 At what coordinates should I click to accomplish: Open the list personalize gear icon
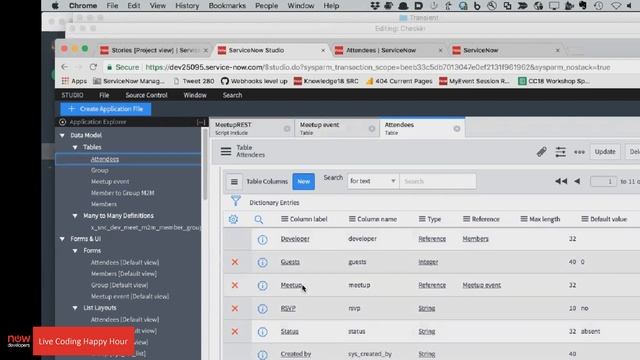click(x=233, y=219)
